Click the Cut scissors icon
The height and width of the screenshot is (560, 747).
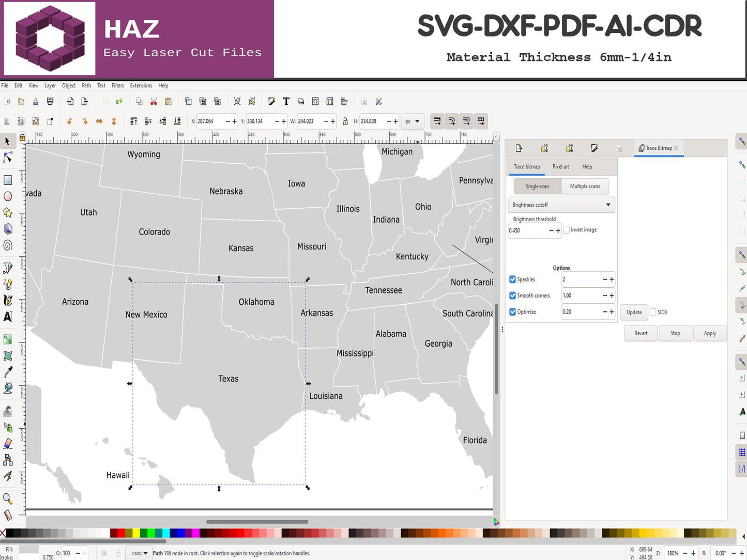pos(154,102)
